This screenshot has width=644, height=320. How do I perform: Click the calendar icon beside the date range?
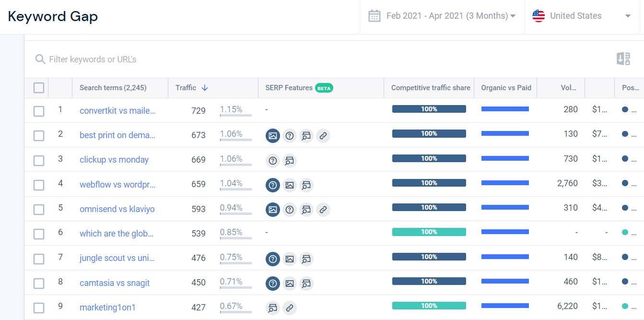[x=374, y=16]
